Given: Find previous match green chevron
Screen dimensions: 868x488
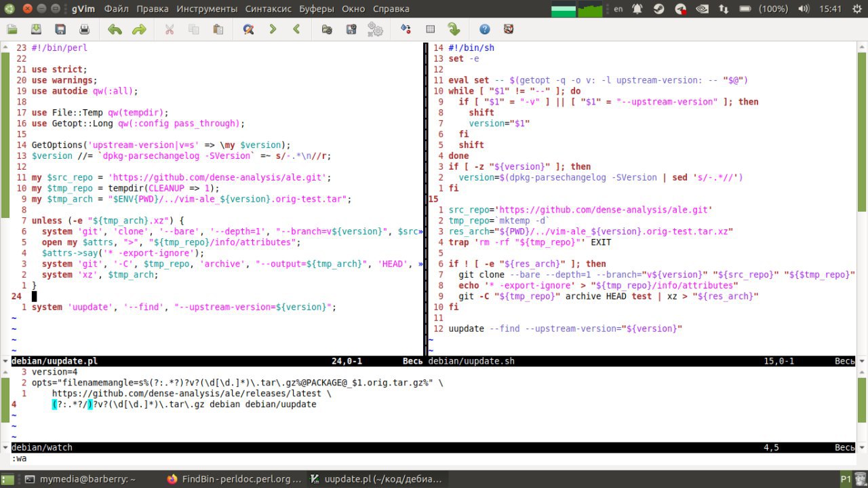Looking at the screenshot, I should tap(296, 29).
